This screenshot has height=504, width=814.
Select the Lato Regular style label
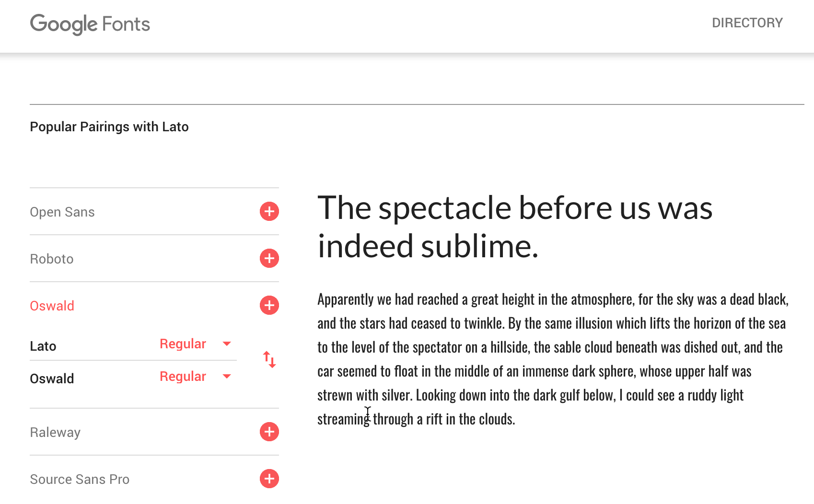[183, 344]
